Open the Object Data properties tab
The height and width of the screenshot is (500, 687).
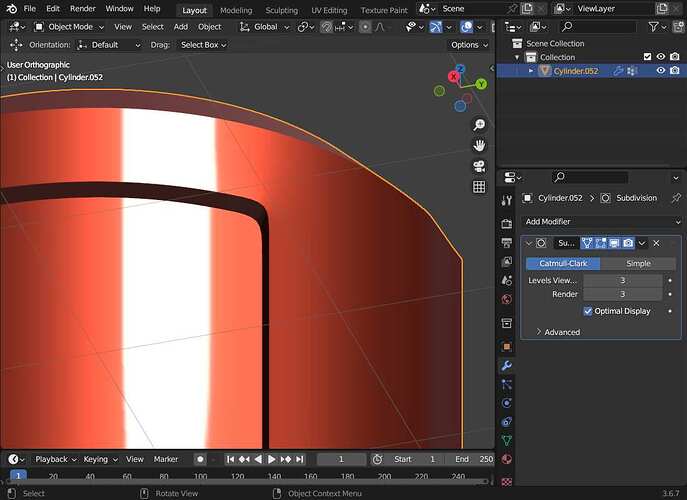(506, 440)
